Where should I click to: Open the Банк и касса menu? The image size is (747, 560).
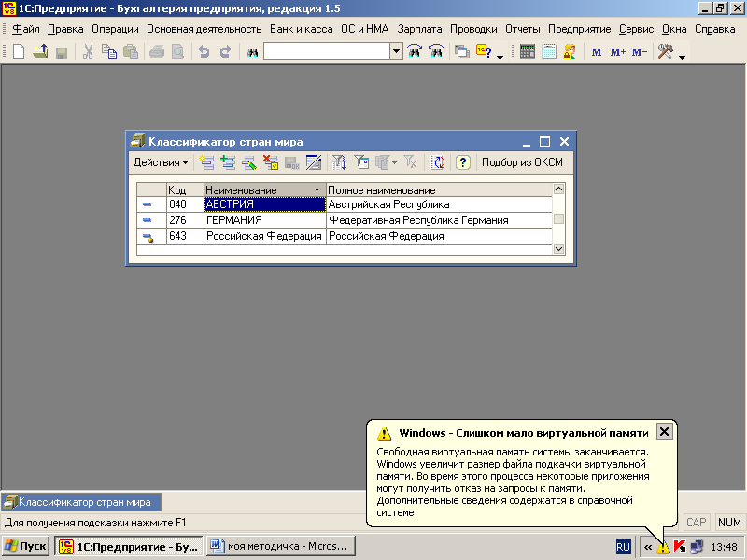301,29
